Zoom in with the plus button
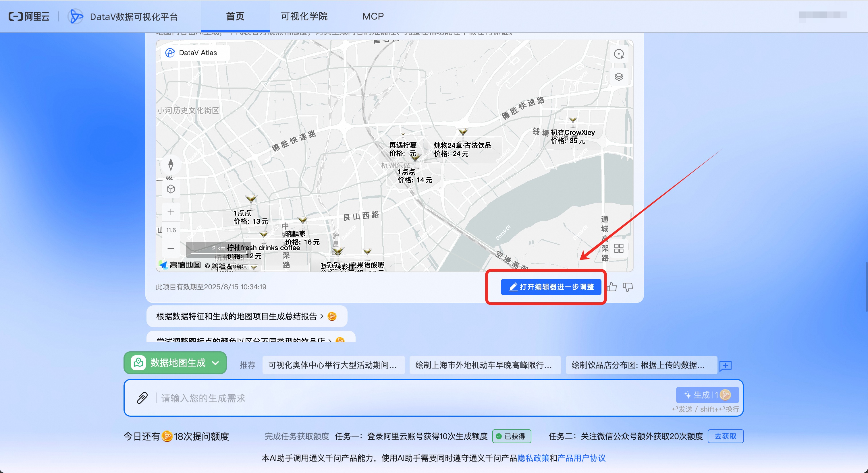Viewport: 868px width, 473px height. coord(171,212)
